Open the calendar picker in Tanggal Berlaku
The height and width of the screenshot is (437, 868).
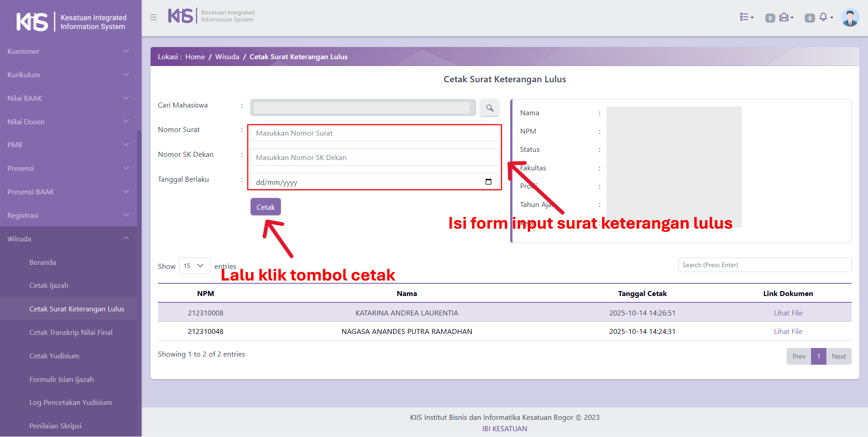(x=489, y=182)
